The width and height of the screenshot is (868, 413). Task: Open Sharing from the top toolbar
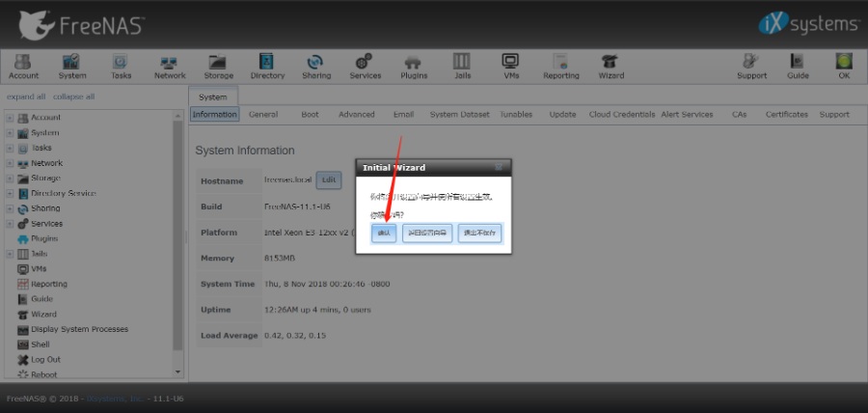pos(316,67)
